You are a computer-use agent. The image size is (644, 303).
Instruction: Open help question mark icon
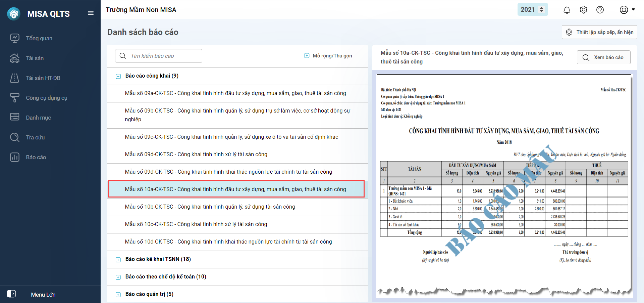click(600, 10)
